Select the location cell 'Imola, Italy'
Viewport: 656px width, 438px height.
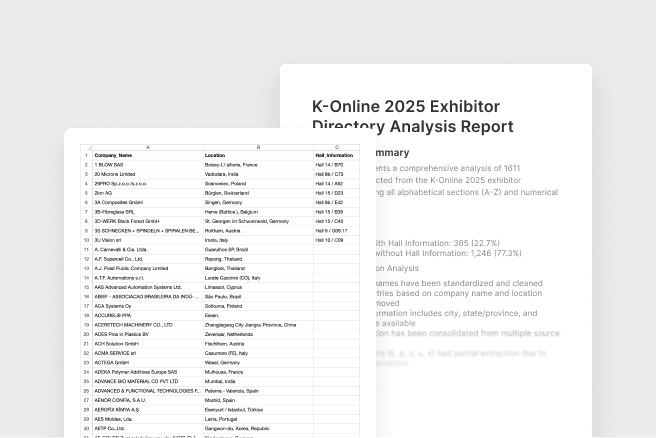[x=258, y=240]
